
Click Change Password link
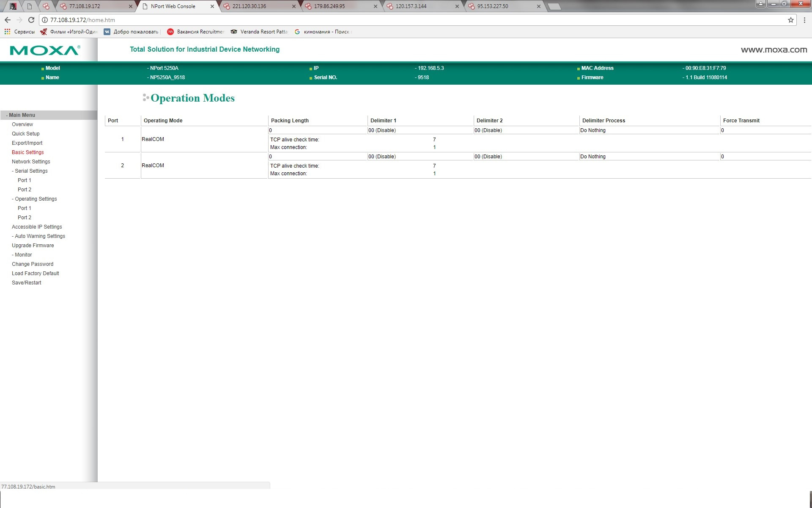[x=32, y=264]
